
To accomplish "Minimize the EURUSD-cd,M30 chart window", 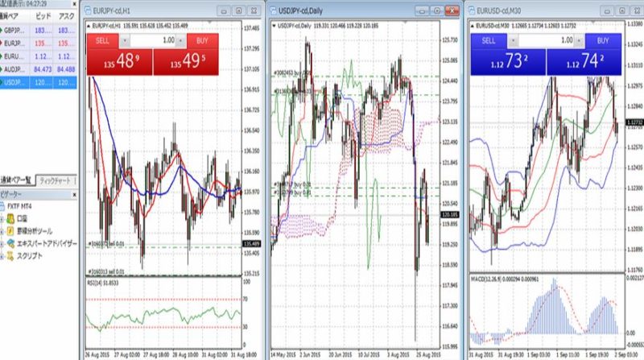I will click(607, 11).
